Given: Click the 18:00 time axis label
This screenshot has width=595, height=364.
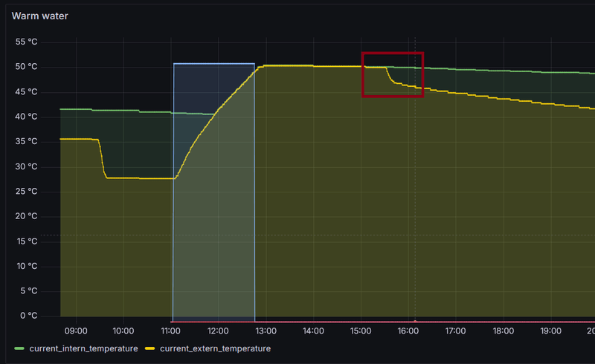Looking at the screenshot, I should pyautogui.click(x=504, y=331).
